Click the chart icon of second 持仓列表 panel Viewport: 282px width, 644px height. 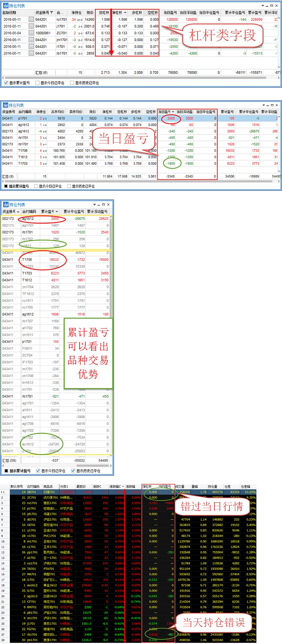pyautogui.click(x=5, y=105)
